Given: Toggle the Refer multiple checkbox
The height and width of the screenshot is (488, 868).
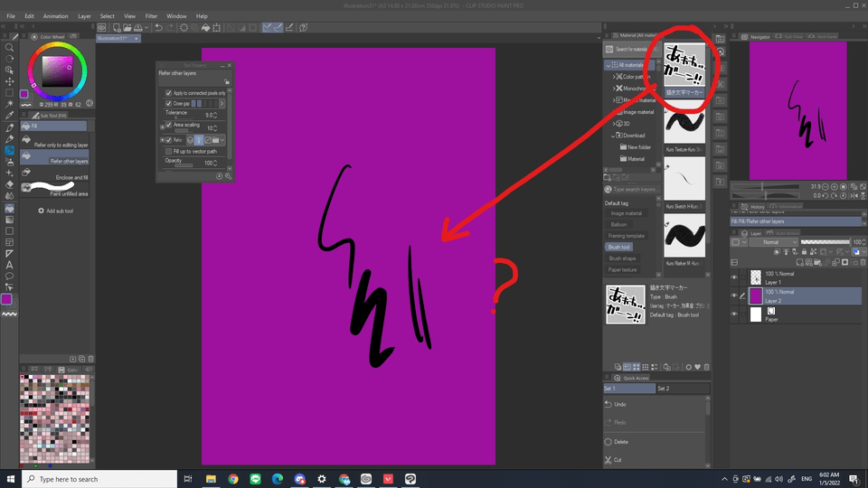Looking at the screenshot, I should tap(169, 140).
